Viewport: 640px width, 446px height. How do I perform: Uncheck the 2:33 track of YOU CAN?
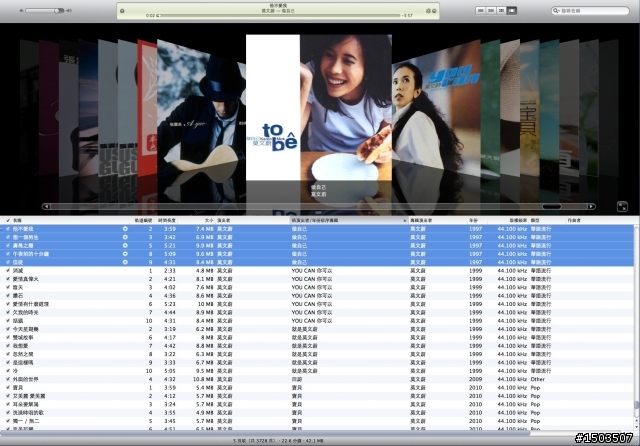(8, 271)
